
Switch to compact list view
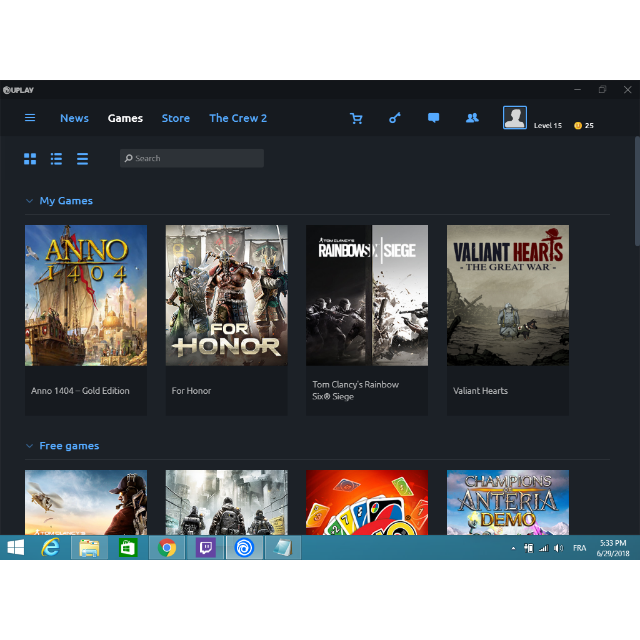coord(82,159)
